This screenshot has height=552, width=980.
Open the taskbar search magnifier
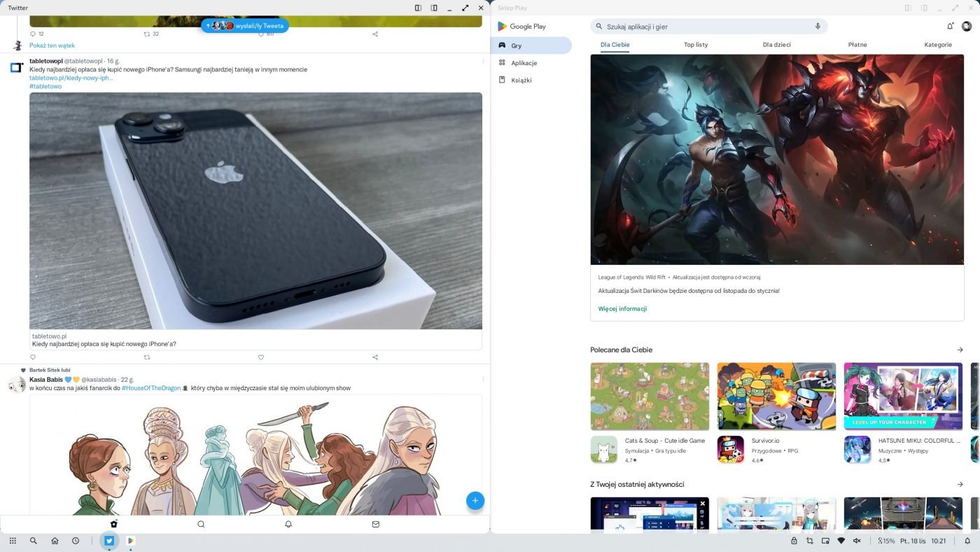point(33,541)
